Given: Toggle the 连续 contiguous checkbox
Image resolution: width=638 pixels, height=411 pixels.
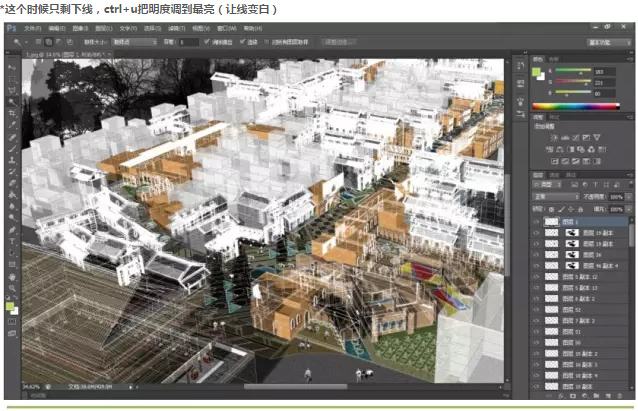Looking at the screenshot, I should (243, 42).
